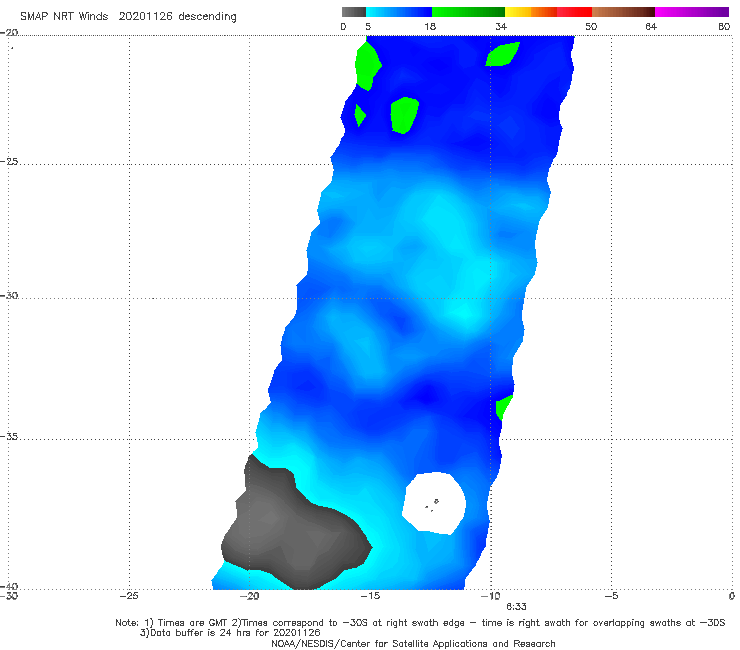Image resolution: width=740 pixels, height=650 pixels.
Task: Select the "-40" latitude axis label
Action: click(x=9, y=586)
